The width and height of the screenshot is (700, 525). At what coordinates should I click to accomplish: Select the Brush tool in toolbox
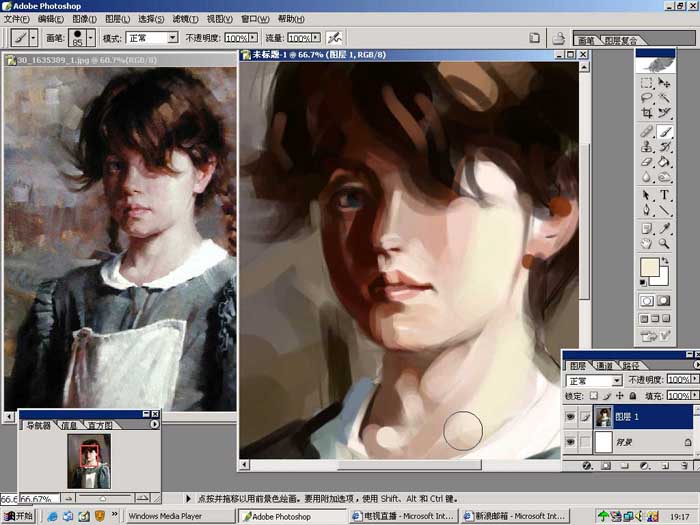click(664, 132)
